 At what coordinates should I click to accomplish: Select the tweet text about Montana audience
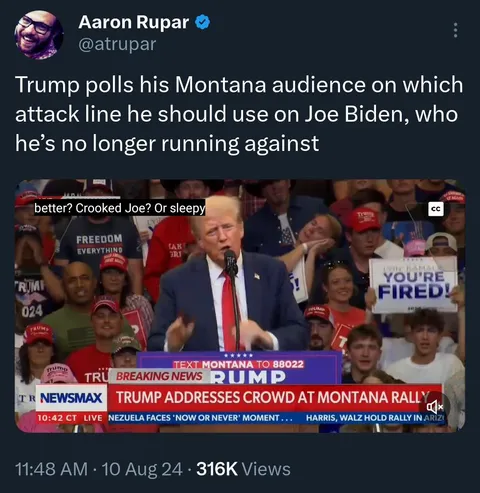tap(239, 114)
